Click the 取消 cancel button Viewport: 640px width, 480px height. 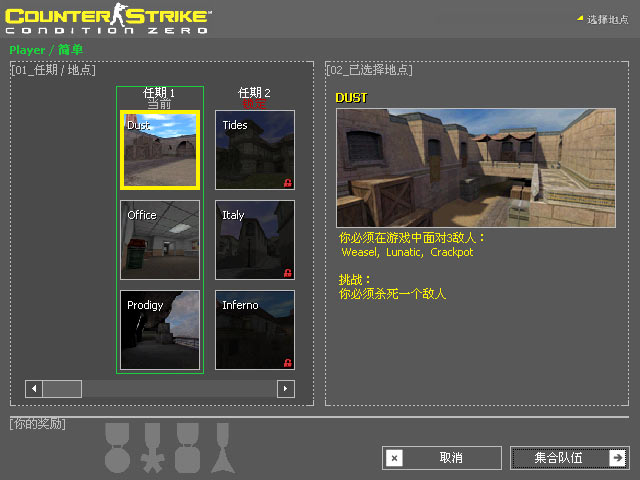coord(442,458)
